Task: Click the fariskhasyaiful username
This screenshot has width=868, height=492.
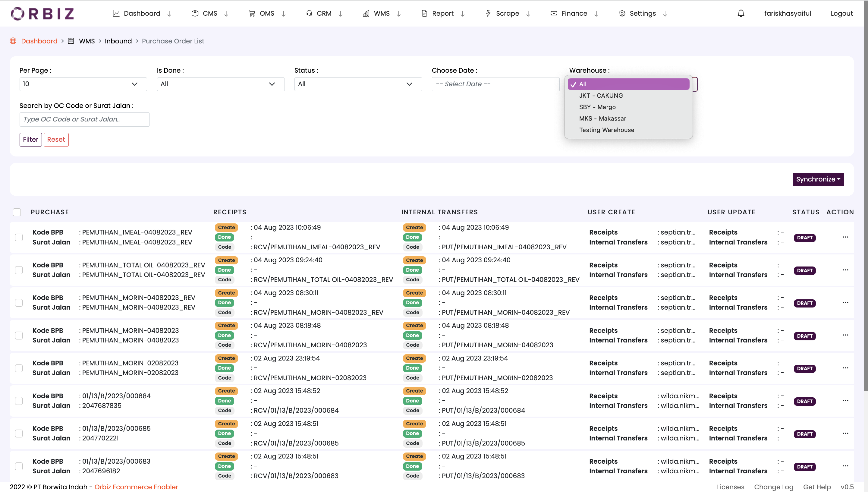Action: (x=787, y=14)
